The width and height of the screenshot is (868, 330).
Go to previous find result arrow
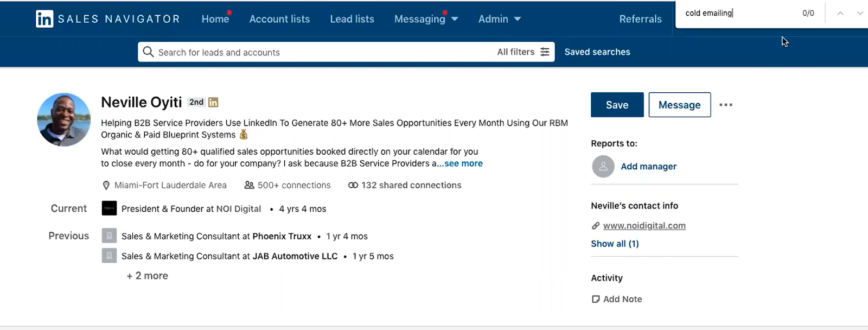coord(840,13)
